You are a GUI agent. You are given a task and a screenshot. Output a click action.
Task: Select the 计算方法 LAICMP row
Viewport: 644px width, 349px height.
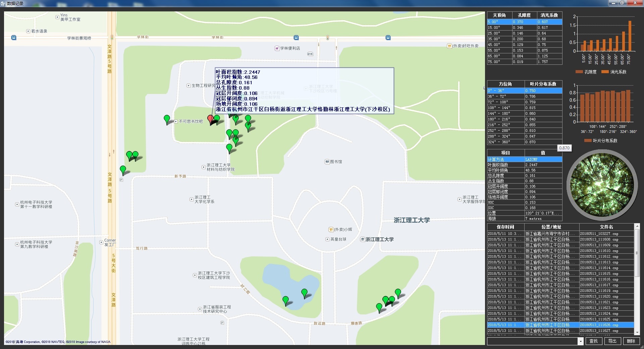[x=525, y=159]
